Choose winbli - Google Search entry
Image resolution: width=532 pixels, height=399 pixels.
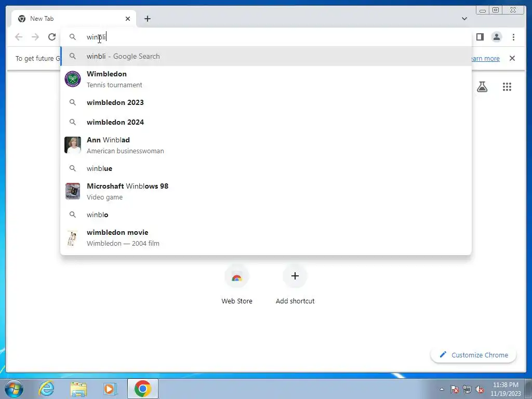tap(266, 56)
